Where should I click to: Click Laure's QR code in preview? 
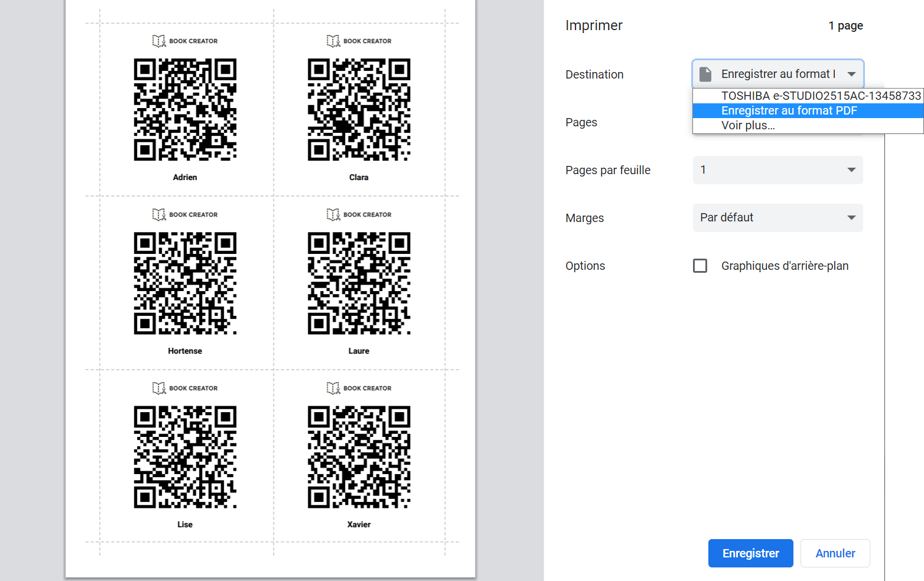click(x=359, y=283)
